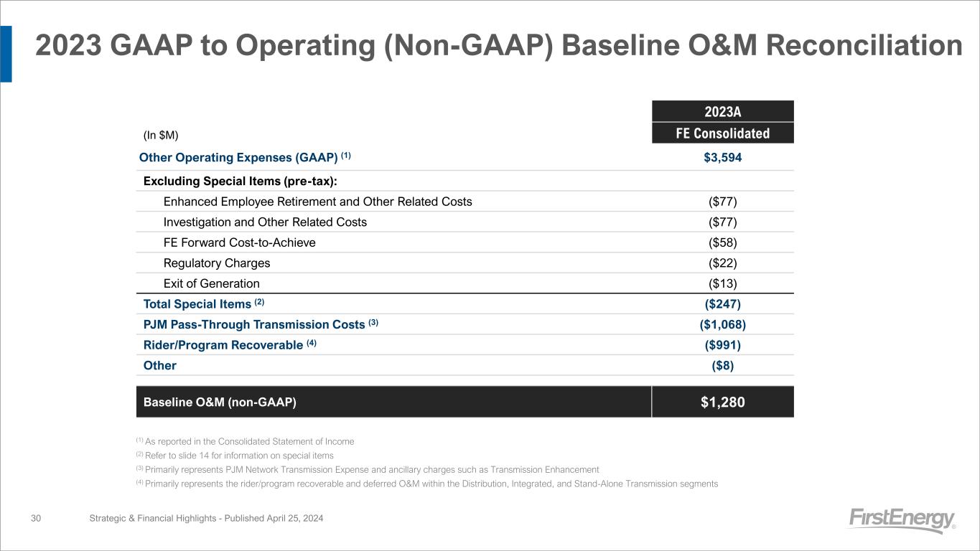Screen dimensions: 980x551
Task: Click Enhanced Employee Retirement row label
Action: coord(317,202)
